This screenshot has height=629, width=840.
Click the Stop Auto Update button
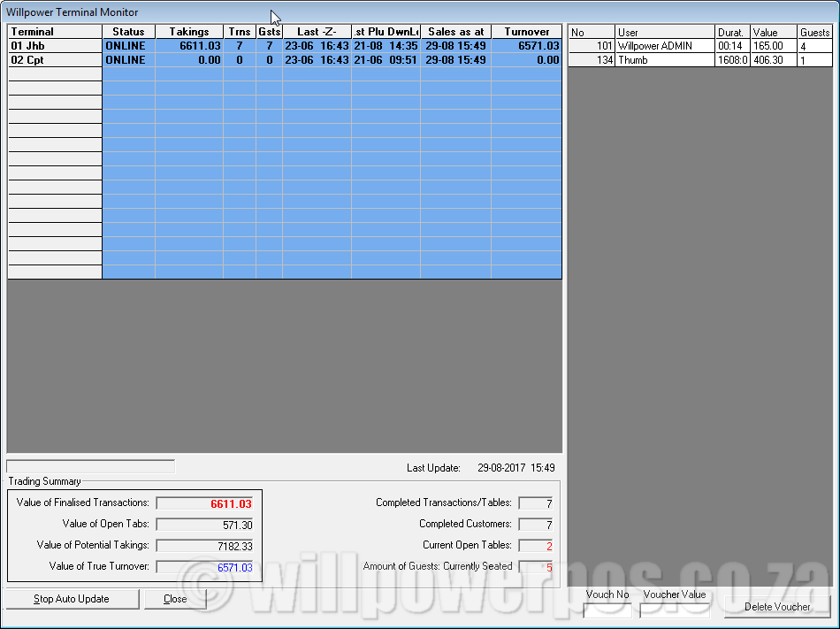[72, 599]
